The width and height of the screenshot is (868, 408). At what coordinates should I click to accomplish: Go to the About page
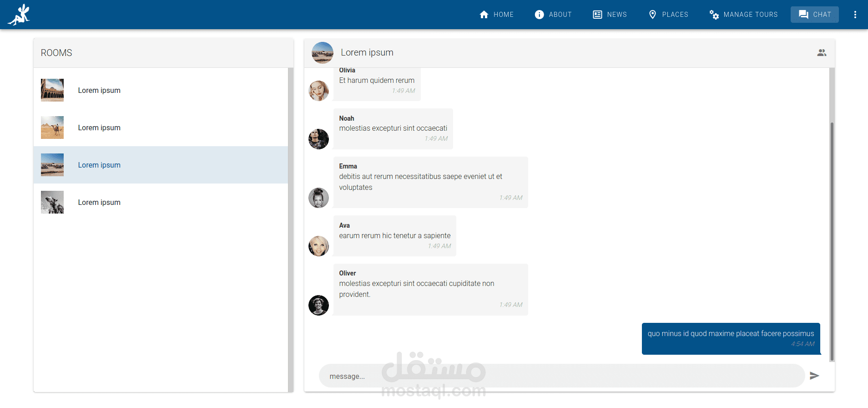(553, 15)
